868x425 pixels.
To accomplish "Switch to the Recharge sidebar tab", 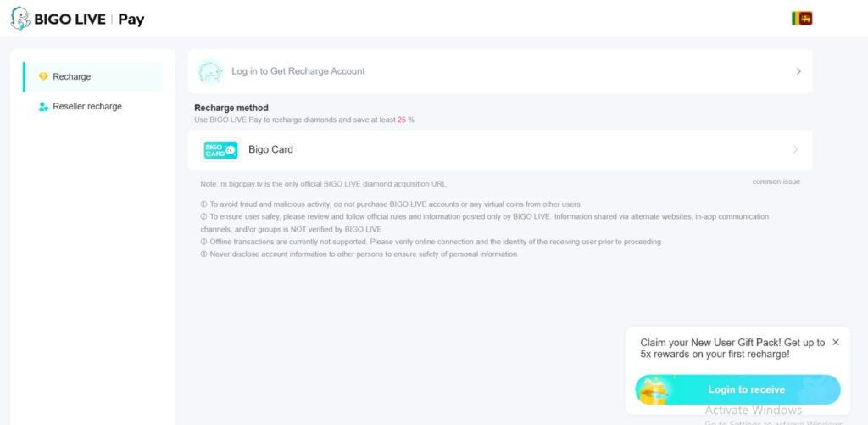I will 72,76.
